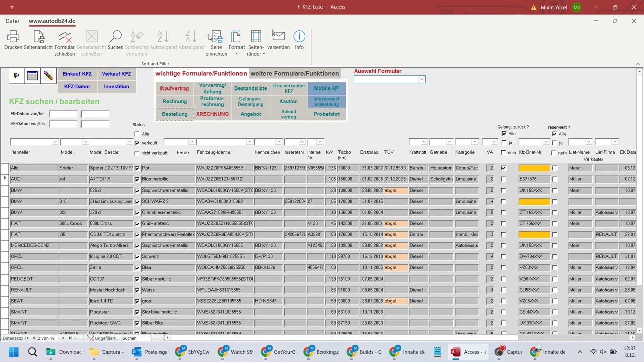This screenshot has width=644, height=362.
Task: Click the orange 'abgel.' TÜV cell in the FIAT 500L Cross row
Action: click(x=395, y=224)
